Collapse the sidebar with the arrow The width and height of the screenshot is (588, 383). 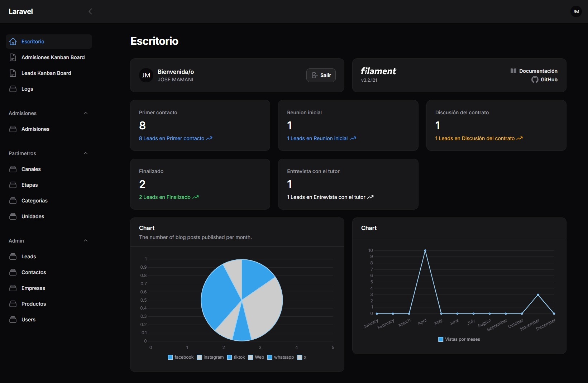pyautogui.click(x=90, y=11)
